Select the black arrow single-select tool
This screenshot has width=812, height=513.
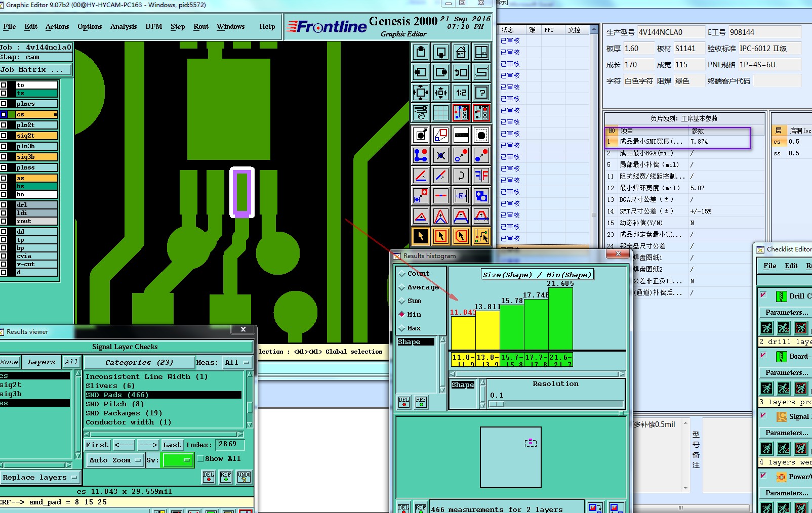tap(421, 236)
